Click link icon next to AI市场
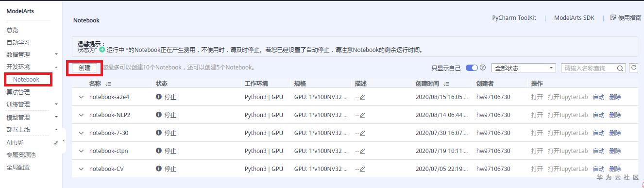This screenshot has height=188, width=644. (56, 143)
